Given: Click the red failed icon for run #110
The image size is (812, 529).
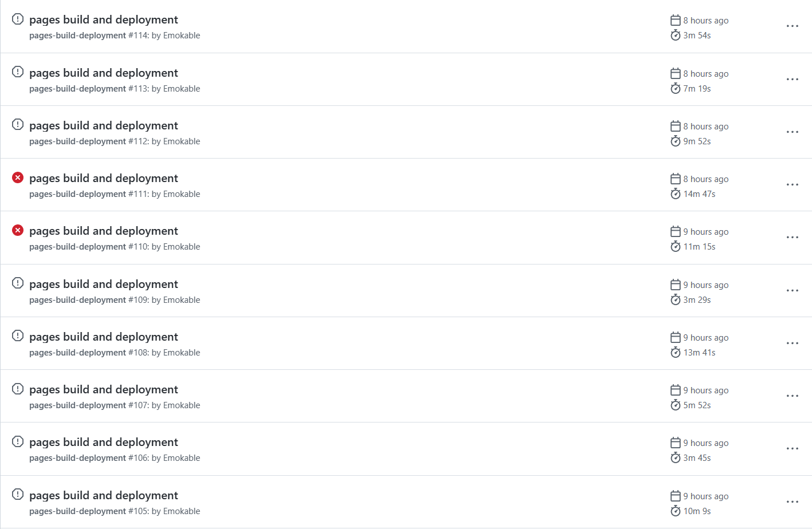Looking at the screenshot, I should pyautogui.click(x=18, y=230).
